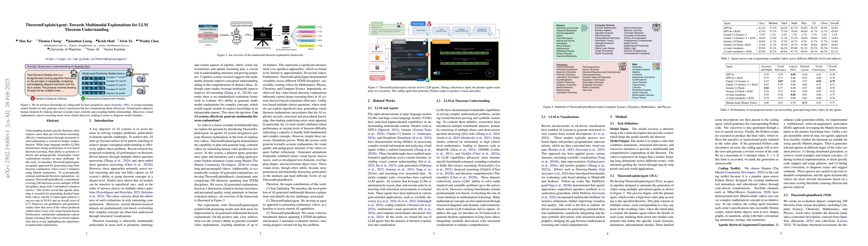868x246 pixels.
Task: Click the atom icon in the Physics box
Action: point(585,28)
